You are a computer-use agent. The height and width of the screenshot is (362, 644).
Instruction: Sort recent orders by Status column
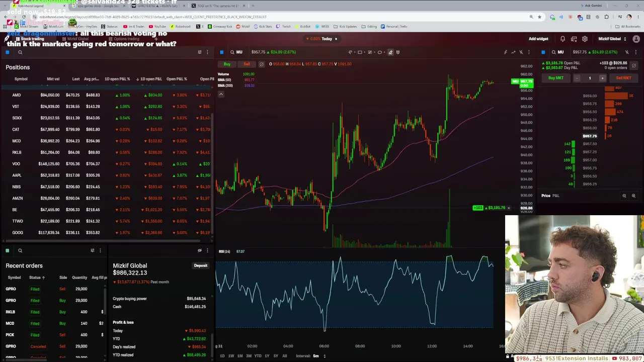coord(37,278)
